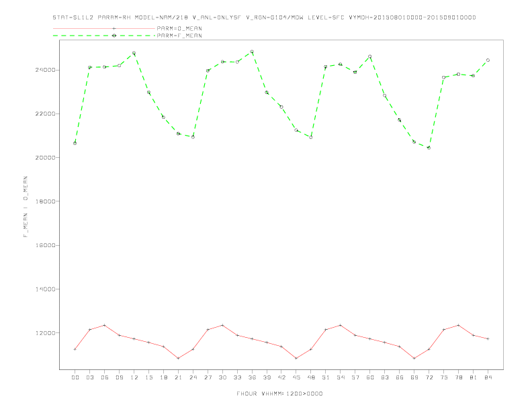Click the 48 forecast hour tick label
The image size is (532, 411).
311,377
